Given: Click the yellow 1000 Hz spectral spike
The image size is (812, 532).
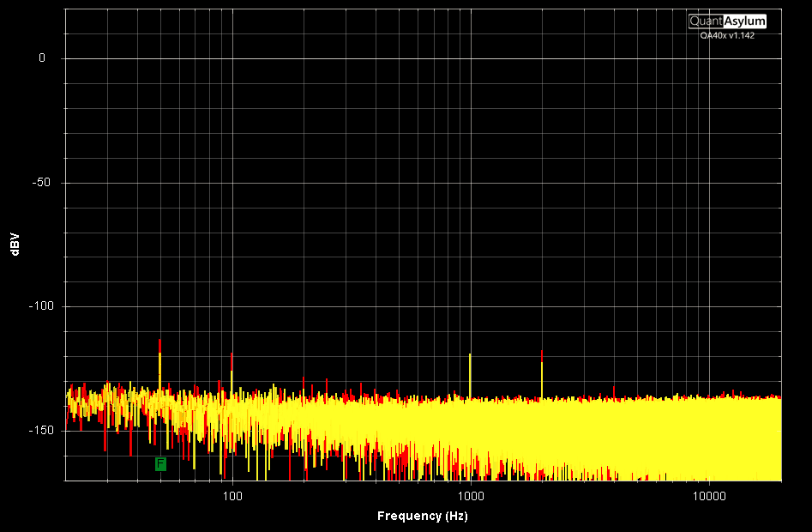Looking at the screenshot, I should (x=470, y=373).
